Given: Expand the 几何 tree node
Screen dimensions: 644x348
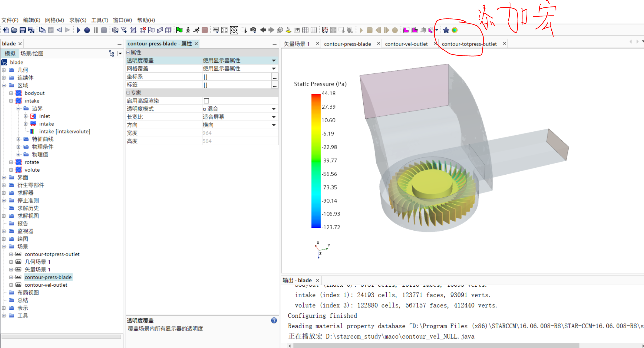Looking at the screenshot, I should [4, 70].
